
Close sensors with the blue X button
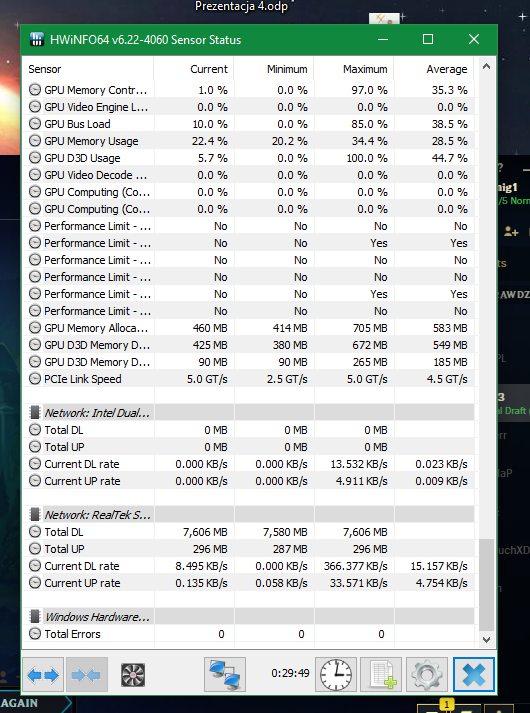473,675
